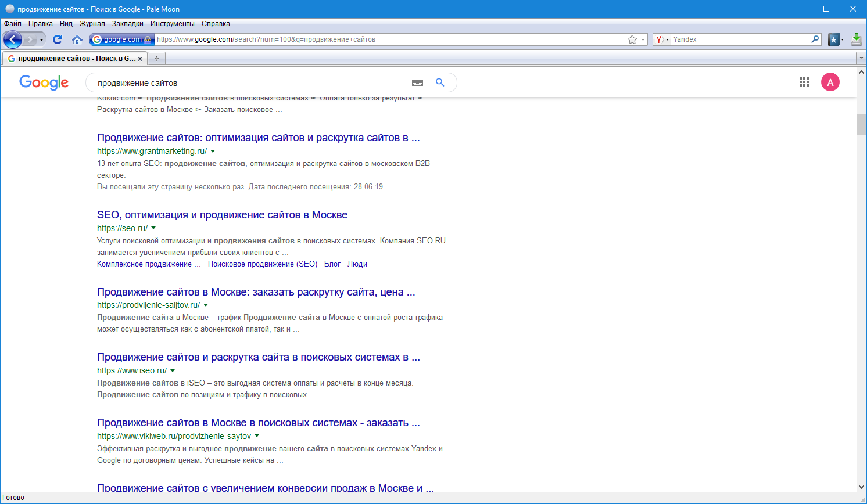This screenshot has width=867, height=504.
Task: Click the 'Готово' status bar text
Action: (x=13, y=498)
